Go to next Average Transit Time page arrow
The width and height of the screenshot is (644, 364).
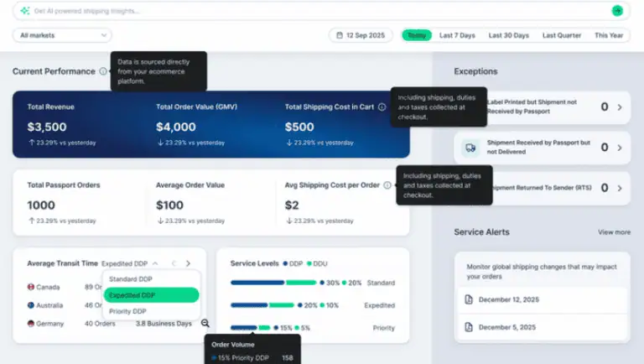tap(189, 263)
